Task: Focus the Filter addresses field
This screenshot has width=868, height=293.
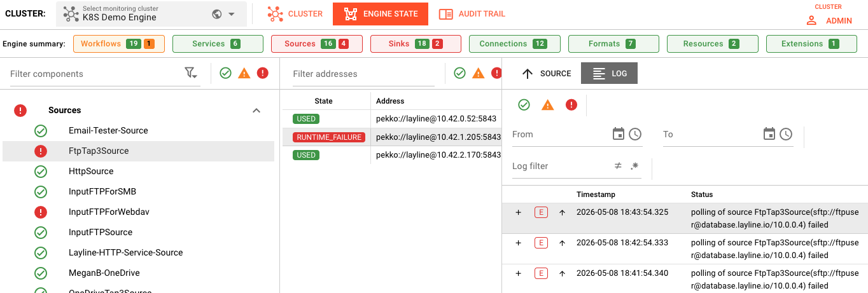Action: pos(363,74)
